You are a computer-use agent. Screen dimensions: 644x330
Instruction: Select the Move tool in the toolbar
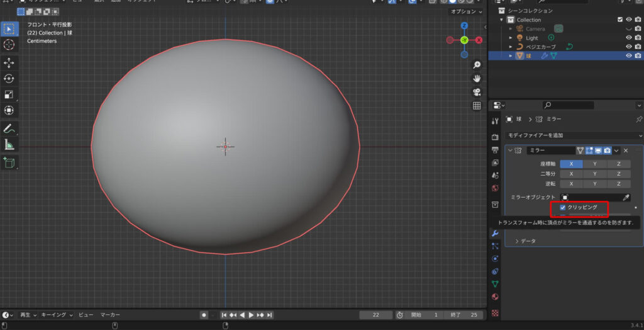9,63
